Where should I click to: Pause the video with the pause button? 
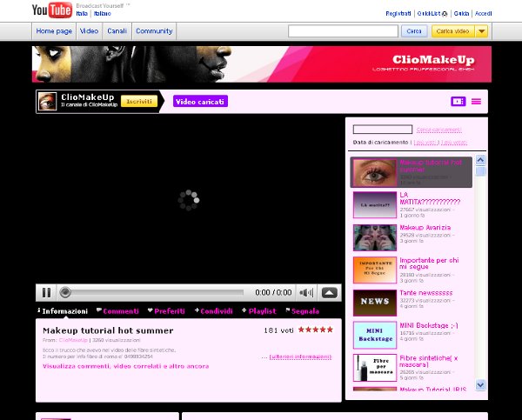click(x=46, y=293)
